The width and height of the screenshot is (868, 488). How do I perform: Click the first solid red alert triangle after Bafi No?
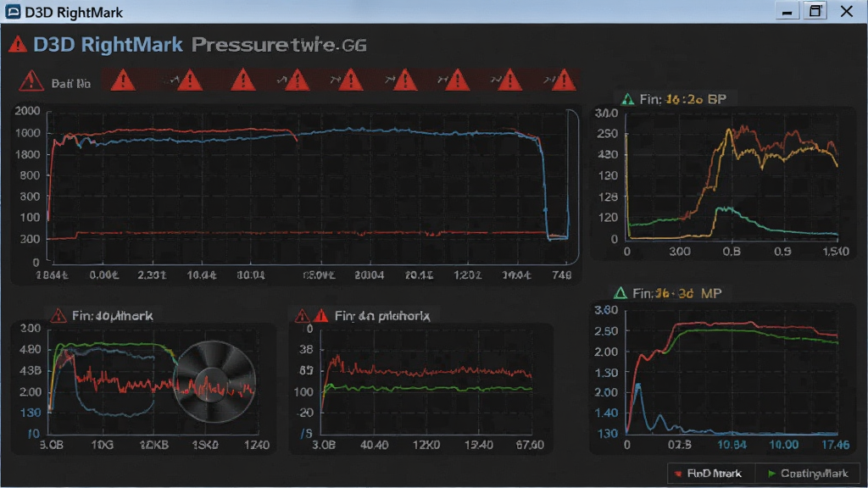[x=123, y=80]
